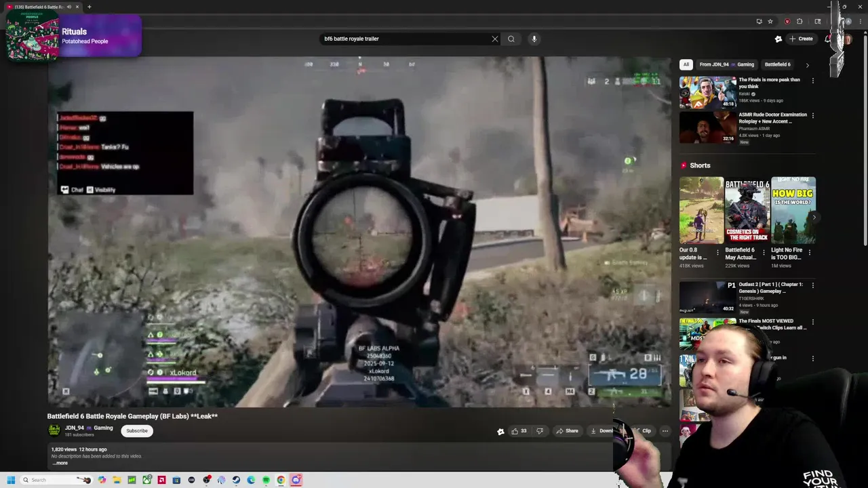Open 'The Finals is more peak' video thumbnail
868x488 pixels.
[707, 91]
